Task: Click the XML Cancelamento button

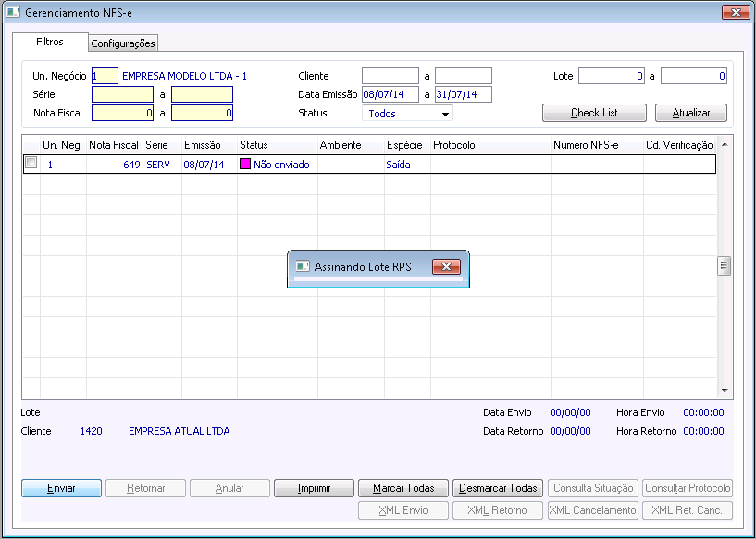Action: (x=593, y=510)
